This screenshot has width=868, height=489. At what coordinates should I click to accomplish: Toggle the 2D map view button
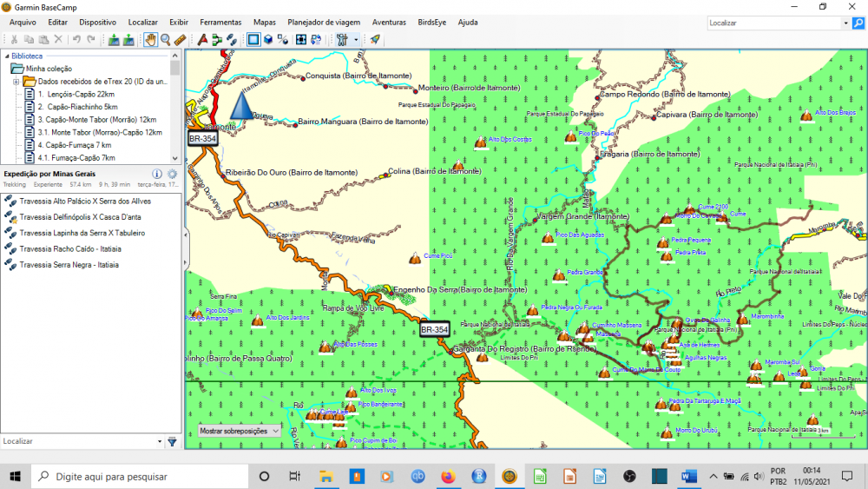pyautogui.click(x=253, y=39)
